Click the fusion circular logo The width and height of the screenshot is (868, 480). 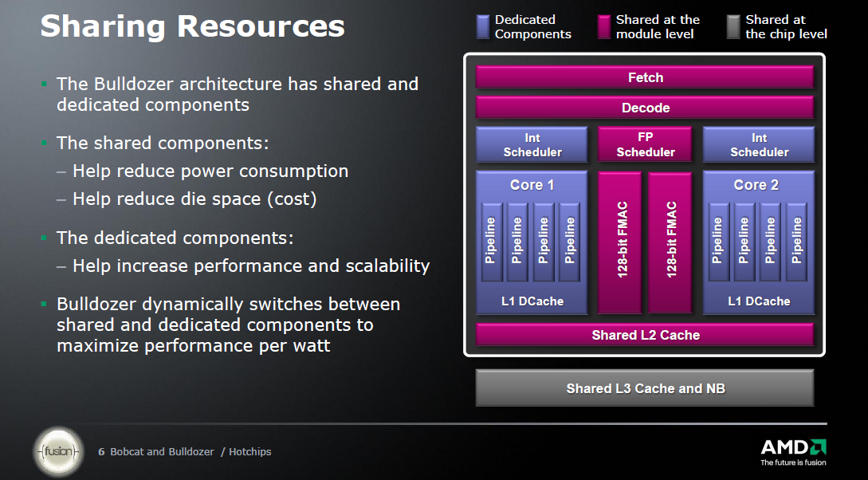[60, 452]
